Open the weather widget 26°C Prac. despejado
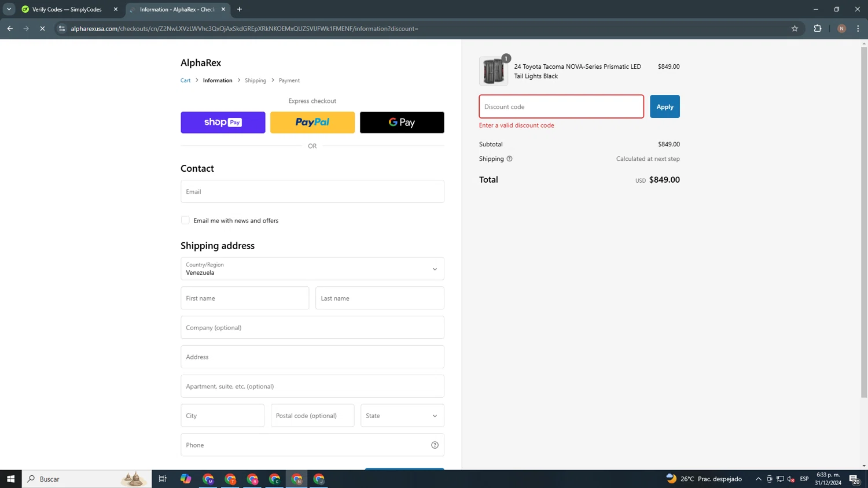868x488 pixels. 704,479
